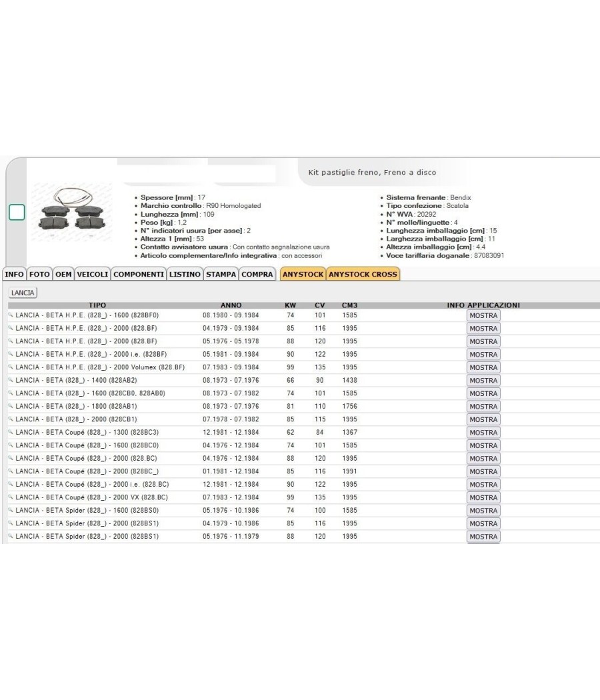Click MOSTRA for H.P.E. 2000 i.e. (828BF) row
This screenshot has width=600, height=700.
coord(483,355)
